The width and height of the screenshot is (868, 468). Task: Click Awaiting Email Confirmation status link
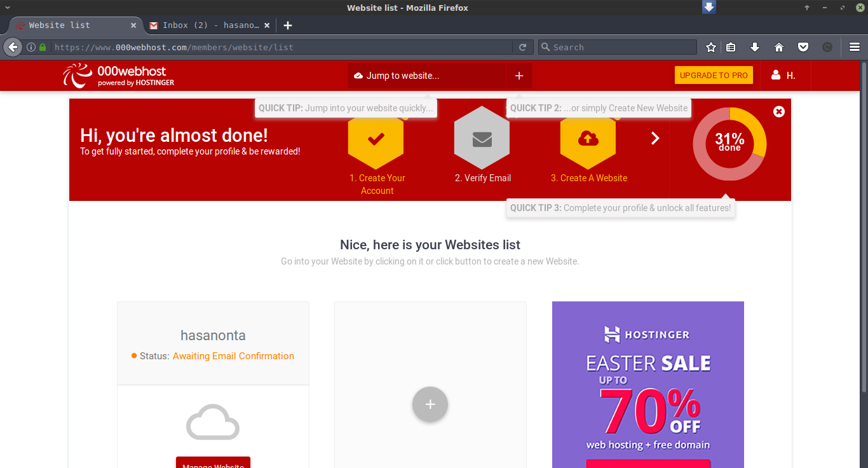pos(233,356)
